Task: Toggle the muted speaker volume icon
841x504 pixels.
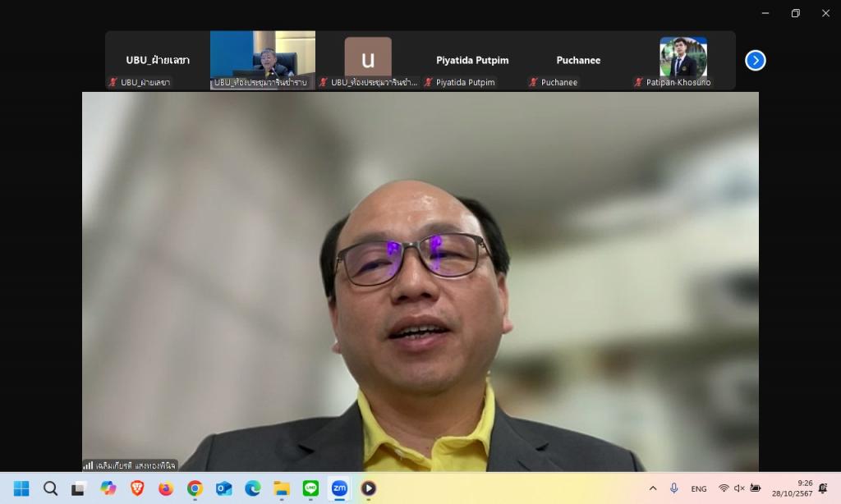Action: [x=739, y=488]
